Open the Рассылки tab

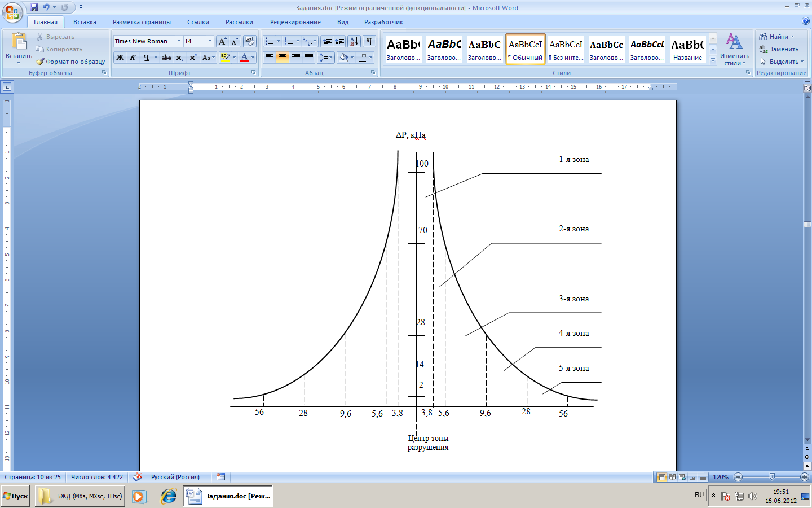239,22
